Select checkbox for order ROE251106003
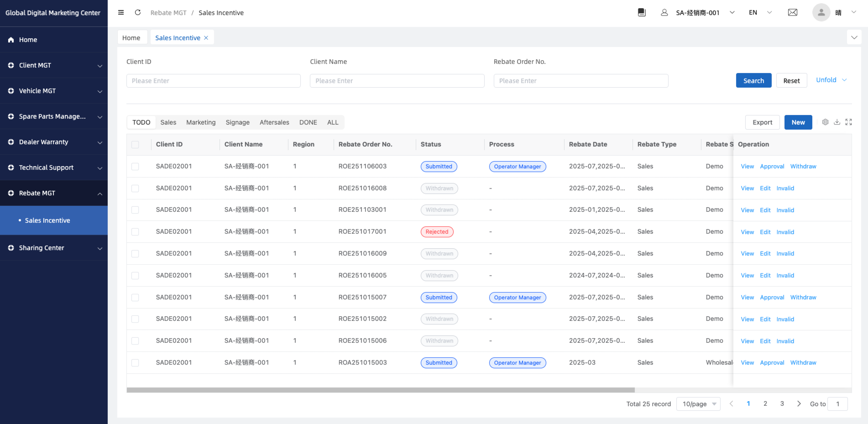868x424 pixels. (135, 167)
